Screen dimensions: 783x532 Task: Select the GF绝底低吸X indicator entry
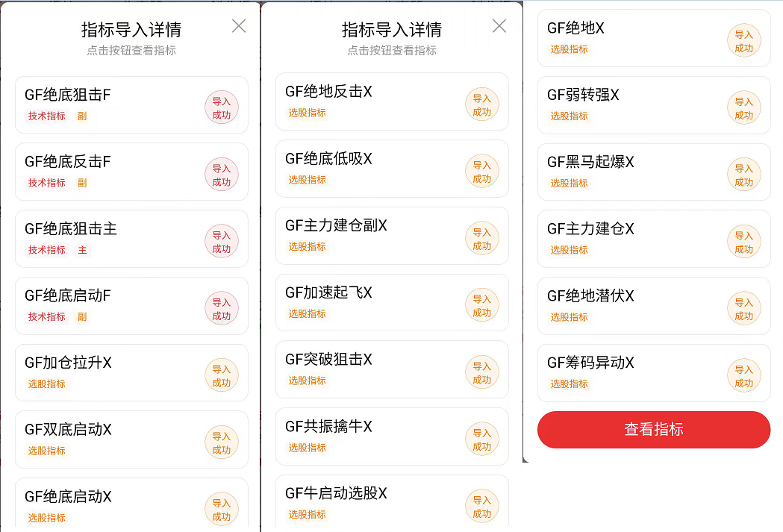pos(393,169)
